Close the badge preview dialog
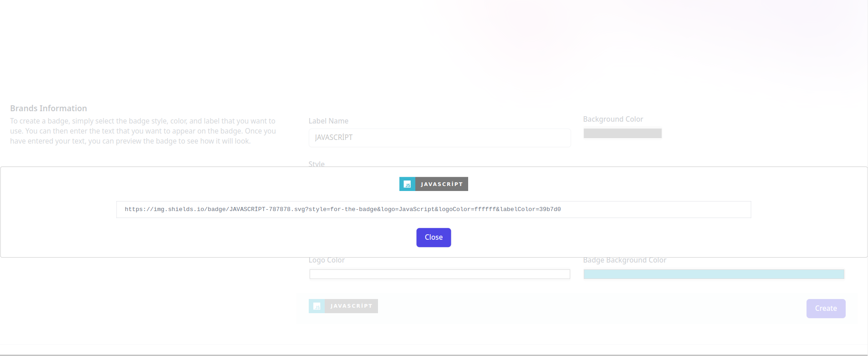This screenshot has height=356, width=868. pyautogui.click(x=434, y=237)
